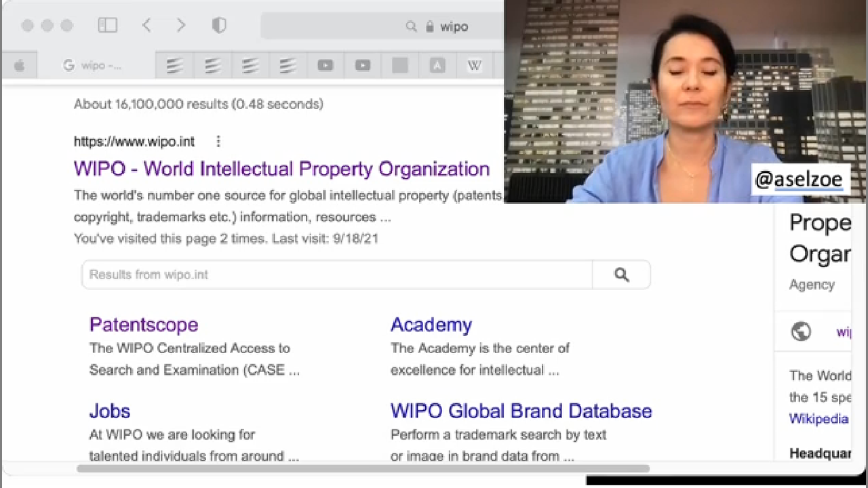868x488 pixels.
Task: Click the 'Results from wipo.int' search field
Action: coord(337,274)
